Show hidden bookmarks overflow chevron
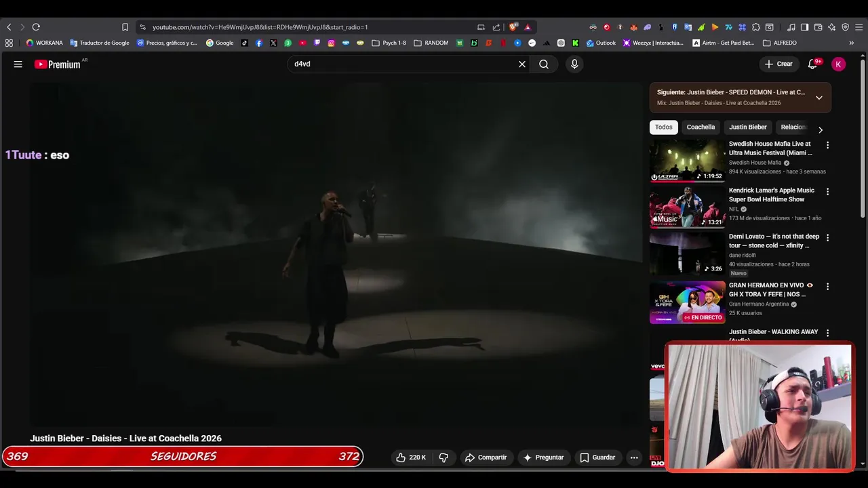868x488 pixels. pos(852,43)
